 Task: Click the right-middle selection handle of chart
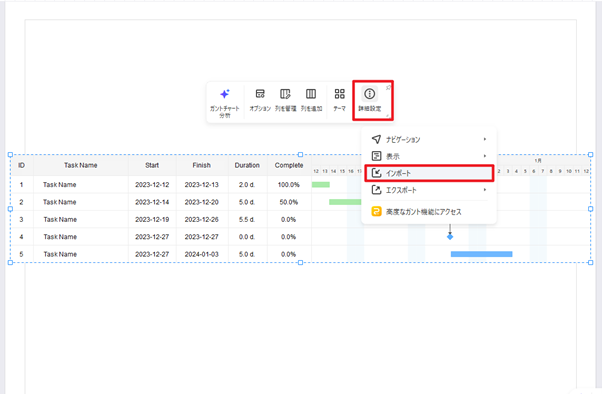coord(590,209)
